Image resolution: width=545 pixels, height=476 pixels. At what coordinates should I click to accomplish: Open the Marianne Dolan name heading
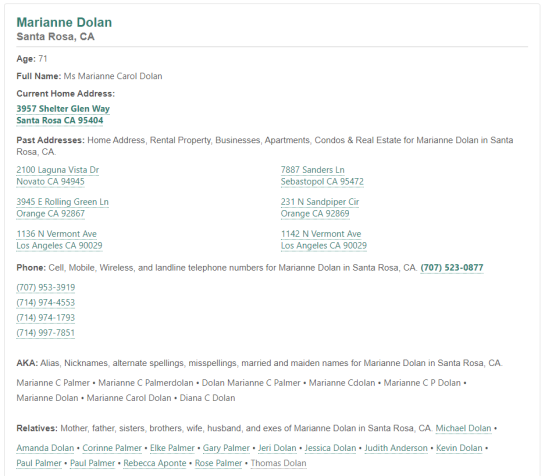pos(64,23)
